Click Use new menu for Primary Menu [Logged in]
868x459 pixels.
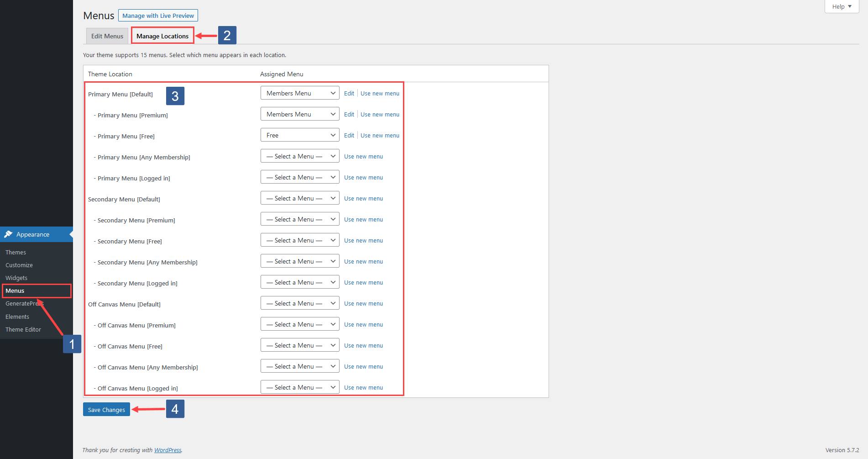(363, 177)
